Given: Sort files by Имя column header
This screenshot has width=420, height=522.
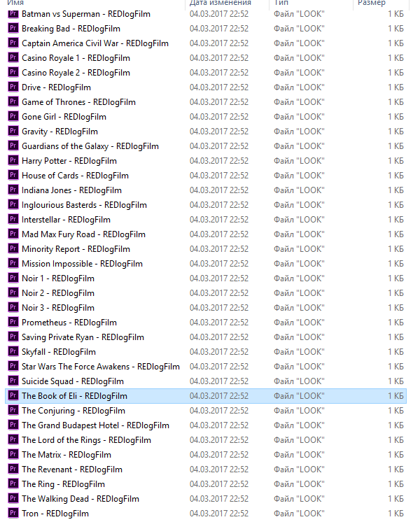Looking at the screenshot, I should tap(15, 3).
